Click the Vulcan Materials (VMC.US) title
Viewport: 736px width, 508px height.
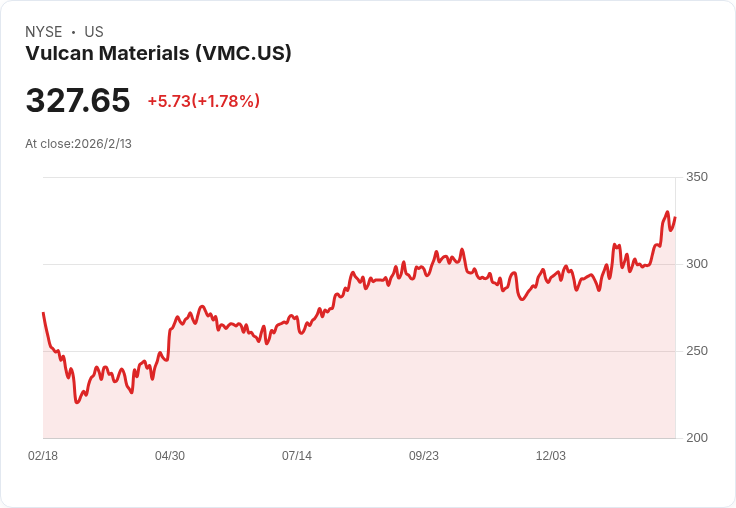158,53
